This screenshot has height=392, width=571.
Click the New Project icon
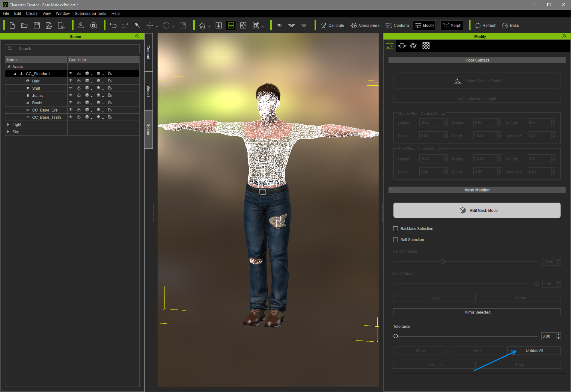pos(12,25)
